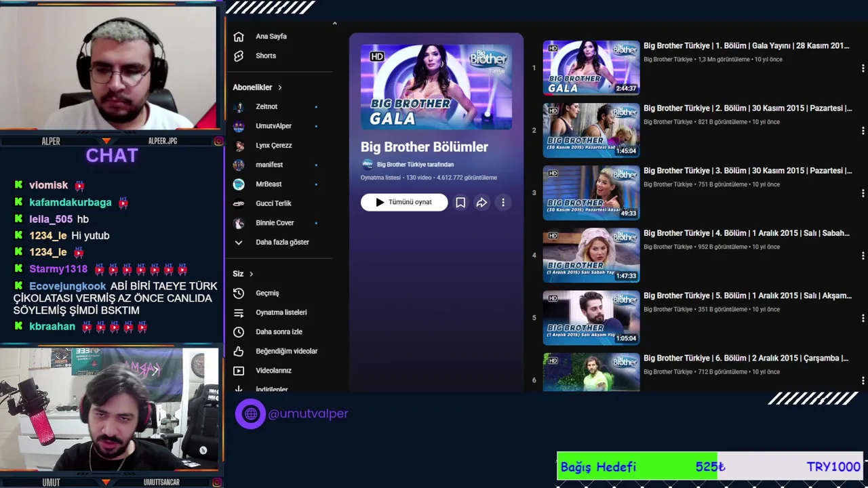Open 6. Bölüm 2 Aralık Çarşamba title
Screen dimensions: 868x488
tap(746, 358)
